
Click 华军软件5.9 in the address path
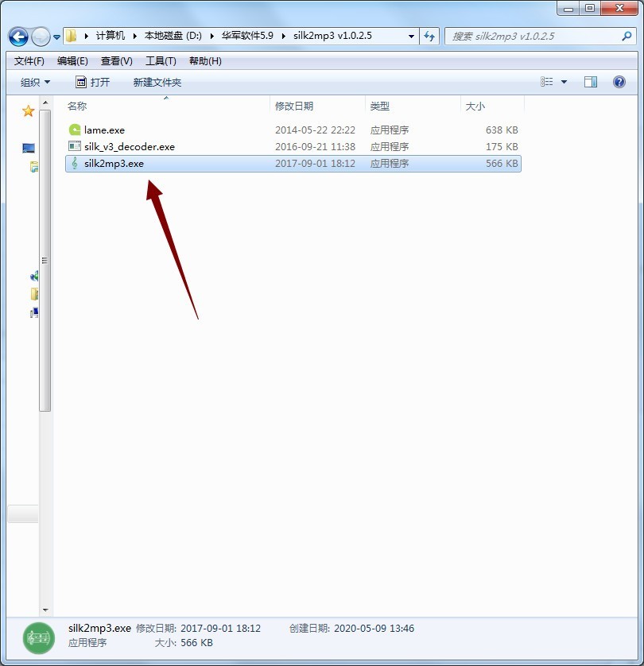tap(247, 36)
